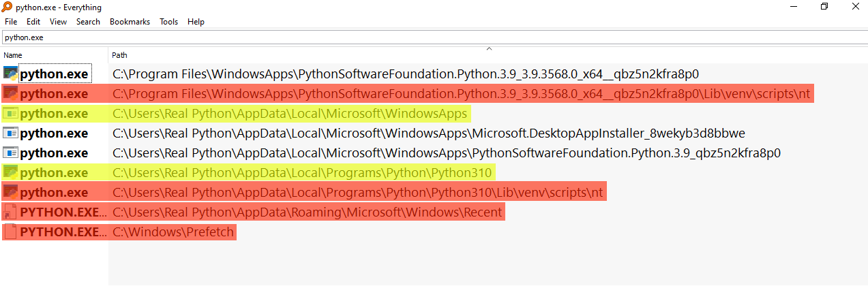The height and width of the screenshot is (286, 868).
Task: Click the search box containing python.exe
Action: click(409, 37)
